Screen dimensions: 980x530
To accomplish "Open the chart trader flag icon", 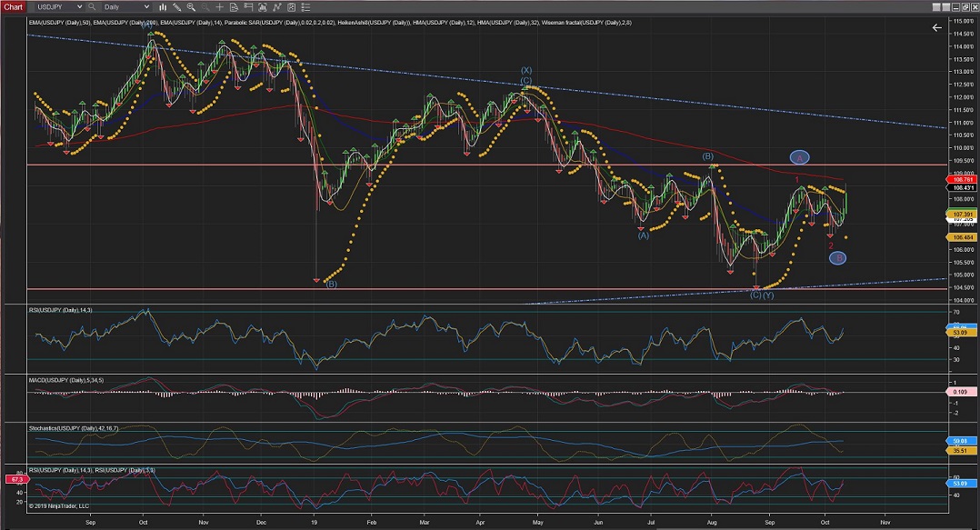I will click(x=248, y=7).
